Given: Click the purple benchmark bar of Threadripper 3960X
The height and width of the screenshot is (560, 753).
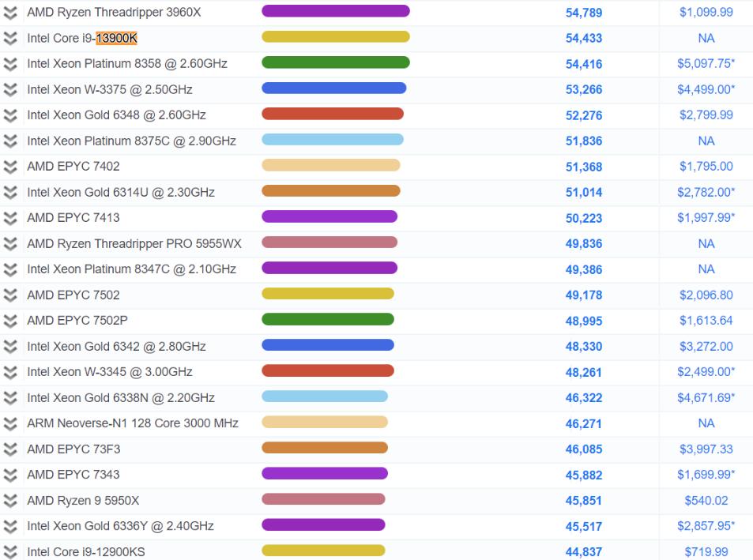Looking at the screenshot, I should 336,13.
